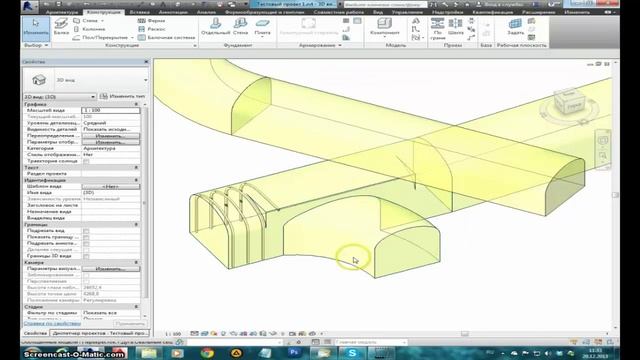Enable Границы 3D вида checkbox
640x360 pixels.
[86, 256]
